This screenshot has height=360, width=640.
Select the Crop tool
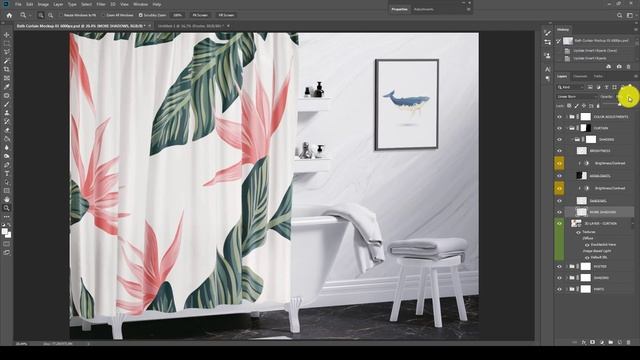tap(7, 69)
